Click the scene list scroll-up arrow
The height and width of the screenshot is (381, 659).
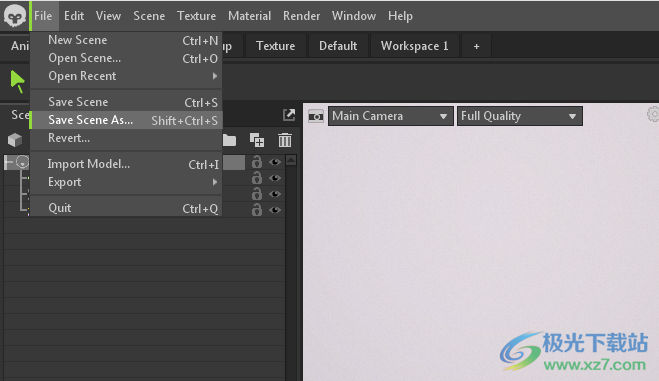pyautogui.click(x=291, y=160)
